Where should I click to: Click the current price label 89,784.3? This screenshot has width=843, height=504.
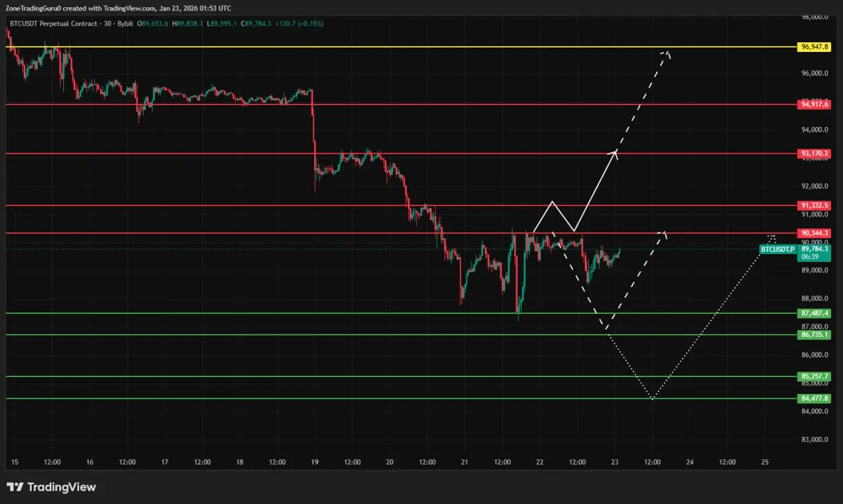tap(814, 249)
